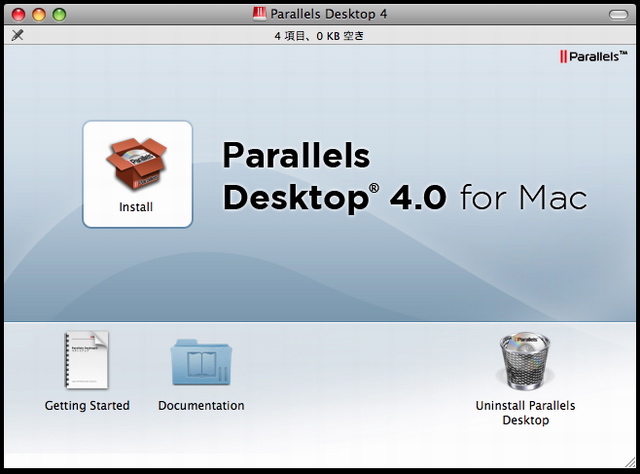Click the toolbar toggle pill button
Image resolution: width=640 pixels, height=474 pixels.
pos(618,15)
